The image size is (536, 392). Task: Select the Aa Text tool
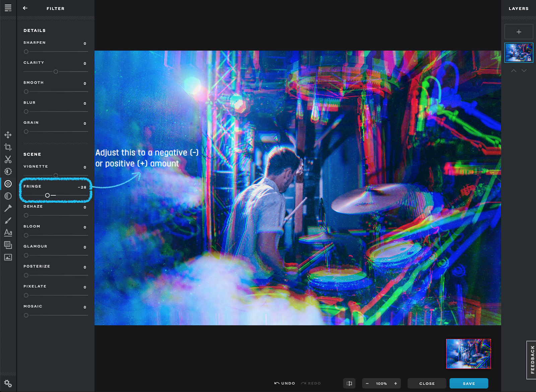8,233
